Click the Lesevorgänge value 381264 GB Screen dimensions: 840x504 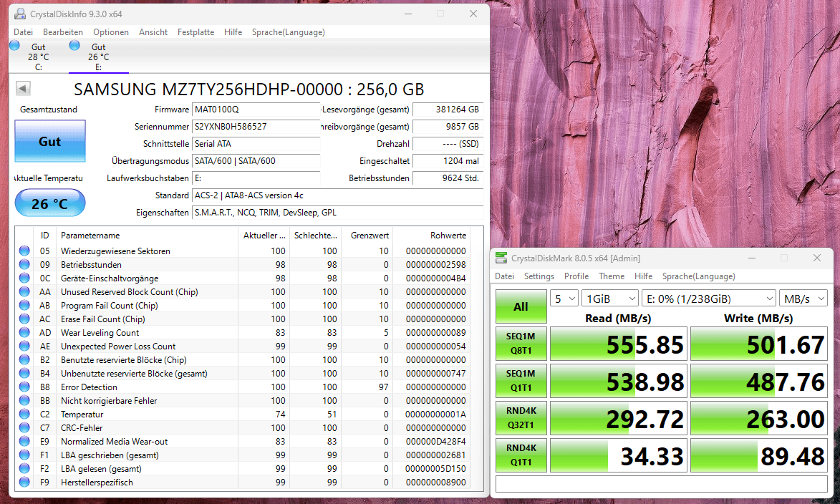[448, 110]
